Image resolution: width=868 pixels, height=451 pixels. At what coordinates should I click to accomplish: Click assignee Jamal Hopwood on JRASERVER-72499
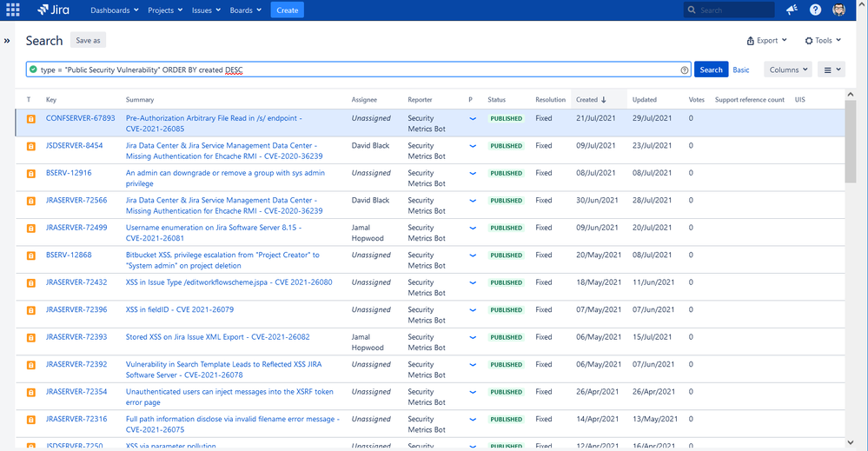[x=368, y=232]
